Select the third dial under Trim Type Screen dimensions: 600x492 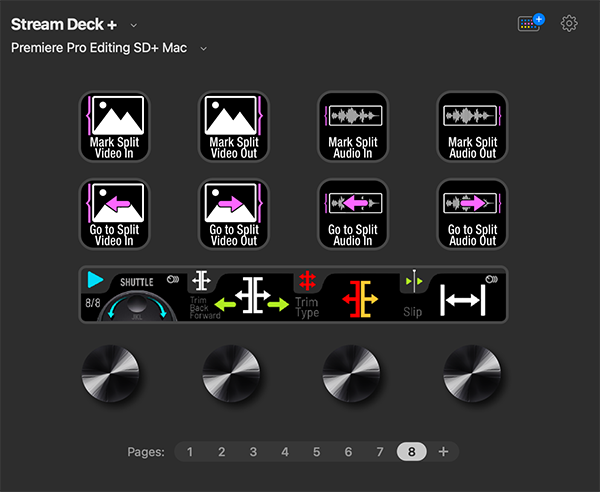coord(351,373)
